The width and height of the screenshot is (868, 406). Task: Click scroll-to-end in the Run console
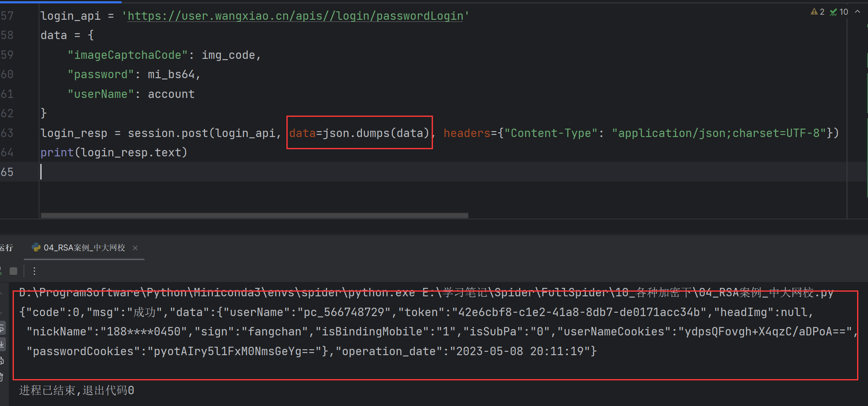point(2,344)
